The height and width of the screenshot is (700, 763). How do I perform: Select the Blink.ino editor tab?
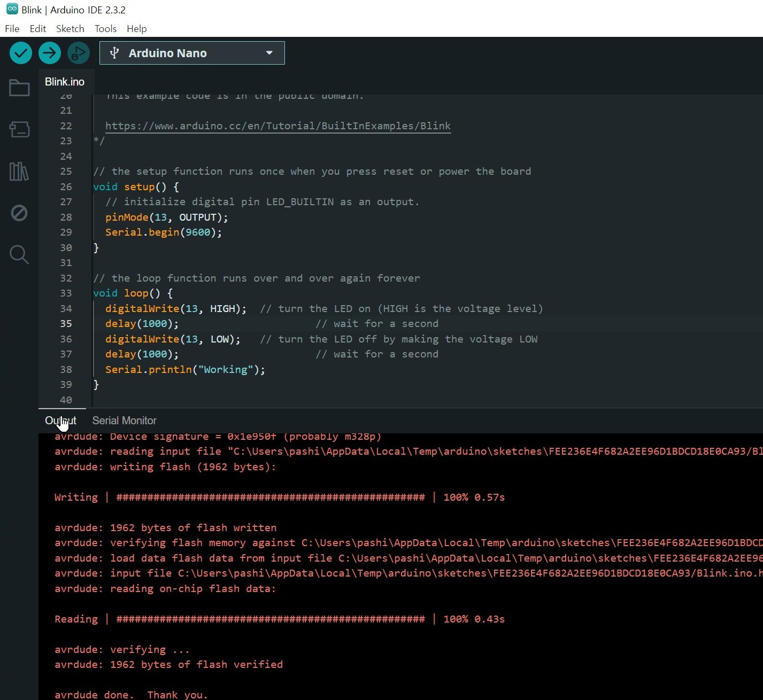pyautogui.click(x=65, y=82)
